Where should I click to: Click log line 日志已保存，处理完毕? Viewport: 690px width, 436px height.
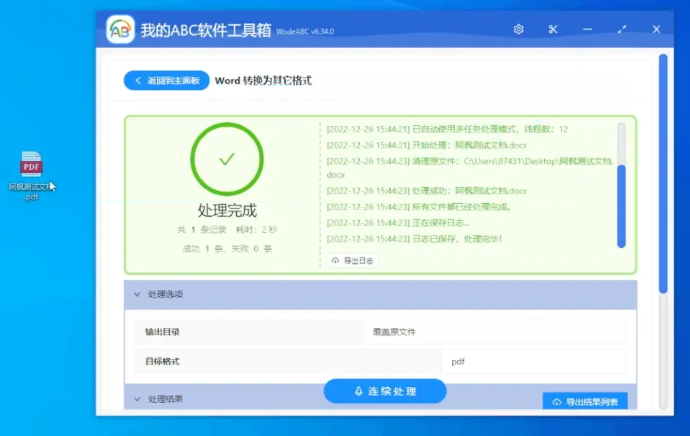(x=414, y=239)
